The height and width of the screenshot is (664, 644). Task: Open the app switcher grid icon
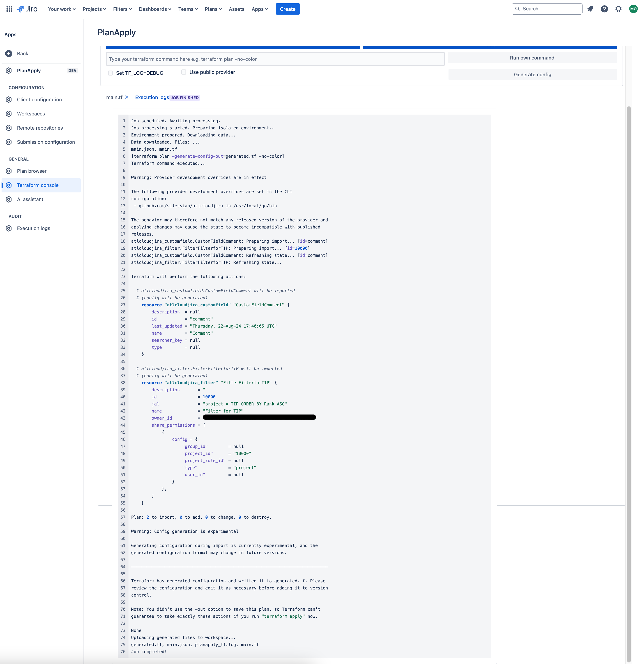click(9, 9)
